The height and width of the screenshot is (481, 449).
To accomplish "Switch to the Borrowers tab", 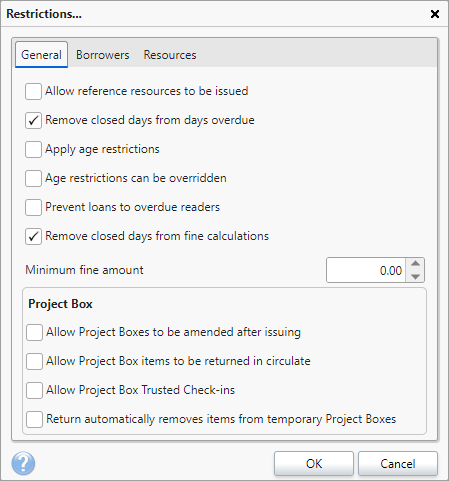I will tap(103, 55).
